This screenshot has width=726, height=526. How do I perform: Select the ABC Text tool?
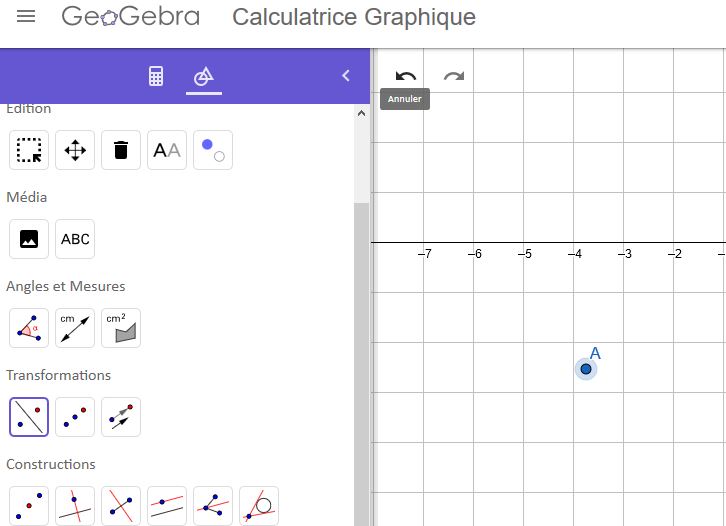click(75, 239)
